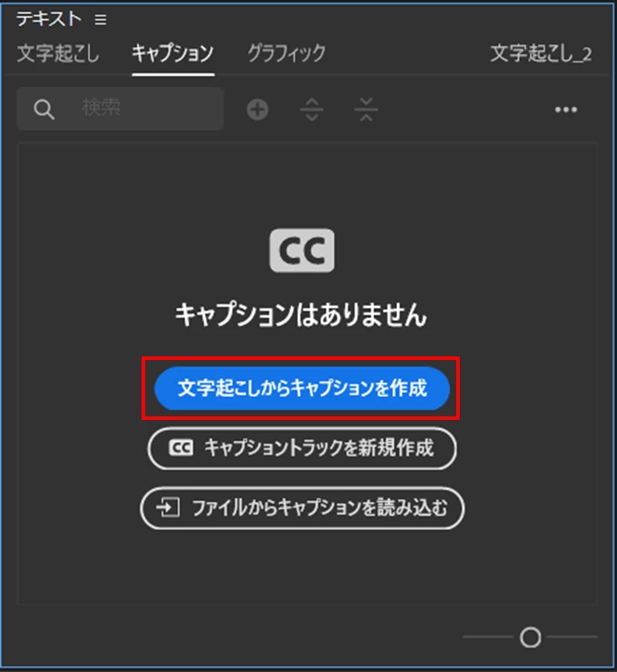Add a new caption segment with plus icon
Screen dimensions: 617x672
coord(257,110)
